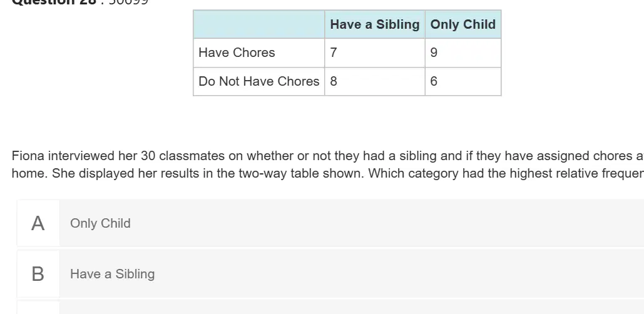
Task: Click the sentence starting 'Fiona interviewed her'
Action: [x=328, y=156]
